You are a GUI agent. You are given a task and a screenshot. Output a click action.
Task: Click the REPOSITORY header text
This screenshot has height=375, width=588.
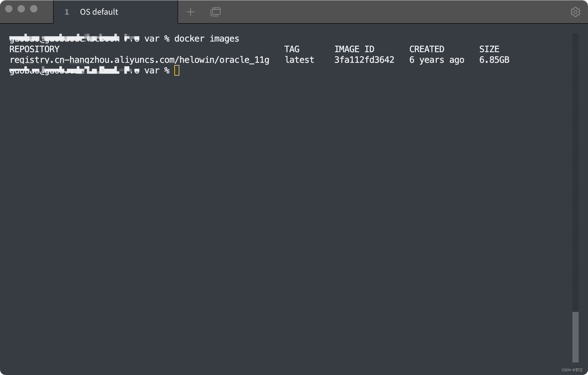pos(34,49)
